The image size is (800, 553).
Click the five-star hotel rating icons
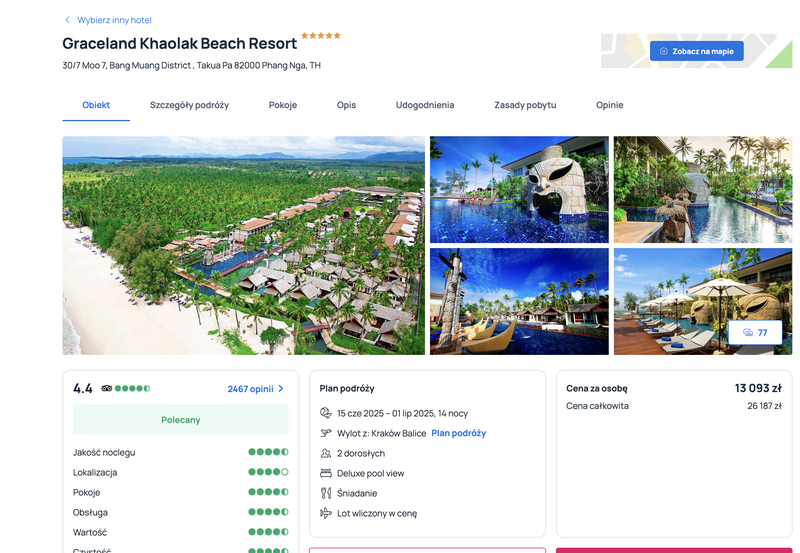[x=321, y=36]
